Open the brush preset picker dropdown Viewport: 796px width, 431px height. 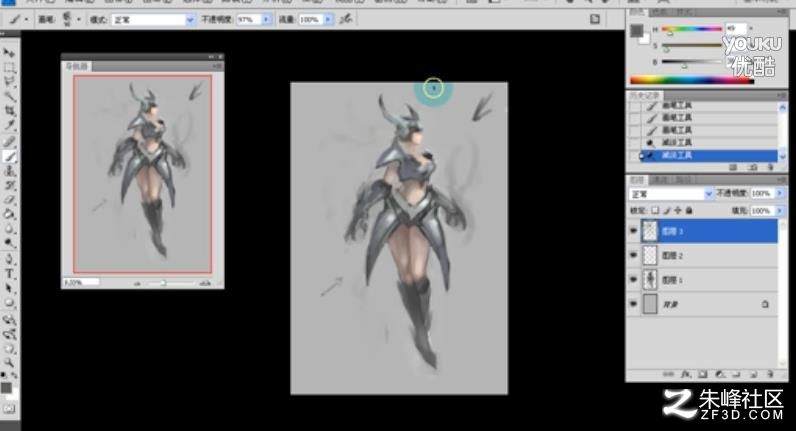pos(79,20)
